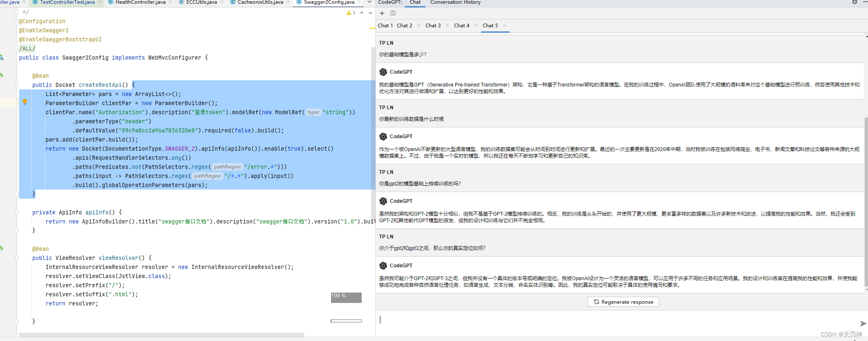Screen dimensions: 868x341
Task: Click the ".html" suffix string
Action: [120, 294]
